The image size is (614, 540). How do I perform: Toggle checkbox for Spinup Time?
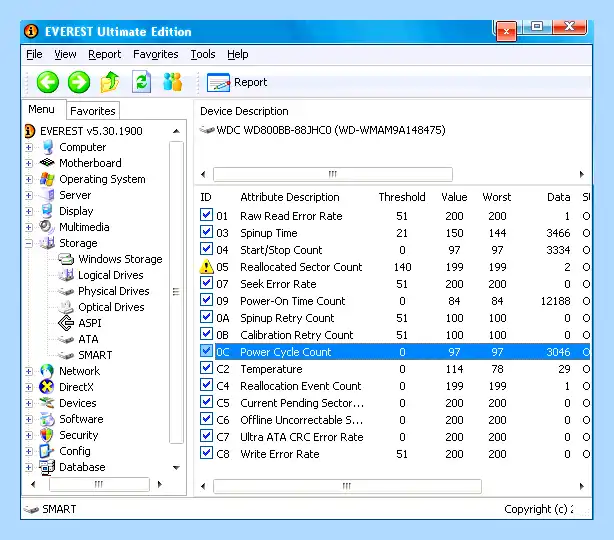206,232
